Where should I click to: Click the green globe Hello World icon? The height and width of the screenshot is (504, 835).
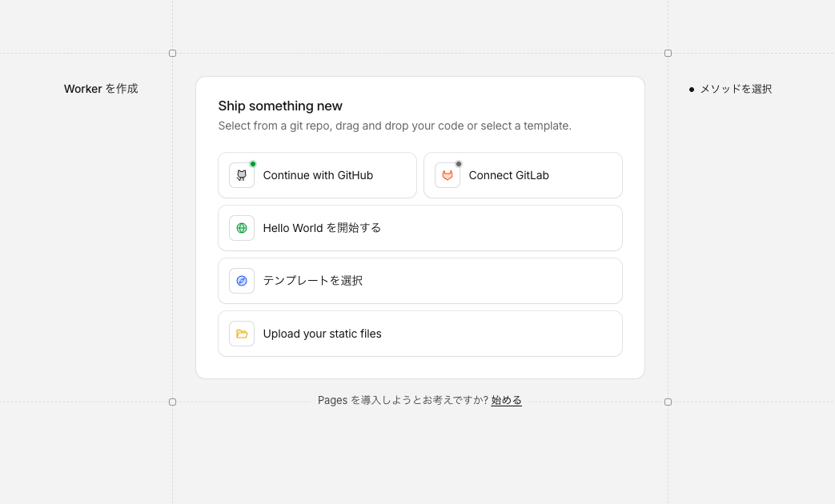pyautogui.click(x=242, y=228)
